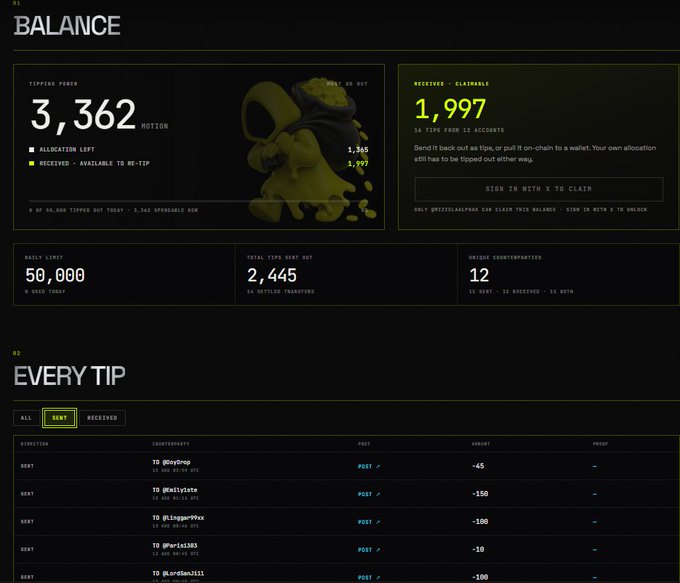Click the 50,000 daily limit value
680x583 pixels.
tap(55, 275)
